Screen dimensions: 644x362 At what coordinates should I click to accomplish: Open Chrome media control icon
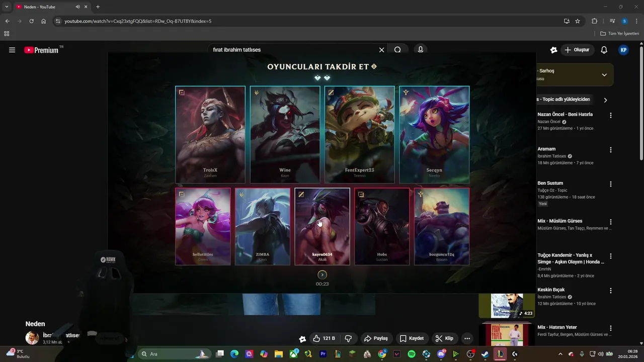click(612, 21)
